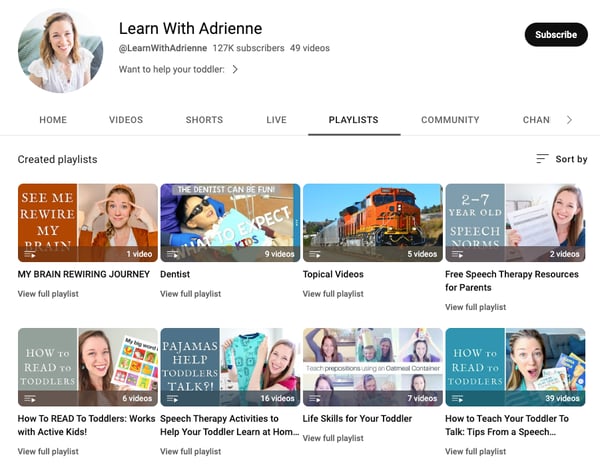Click the Sort by lines icon
This screenshot has width=600, height=469.
pos(542,159)
